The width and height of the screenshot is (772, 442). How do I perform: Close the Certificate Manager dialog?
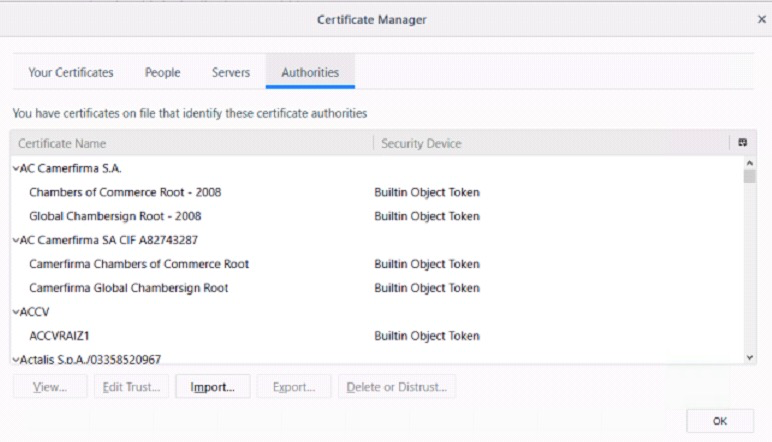(761, 19)
